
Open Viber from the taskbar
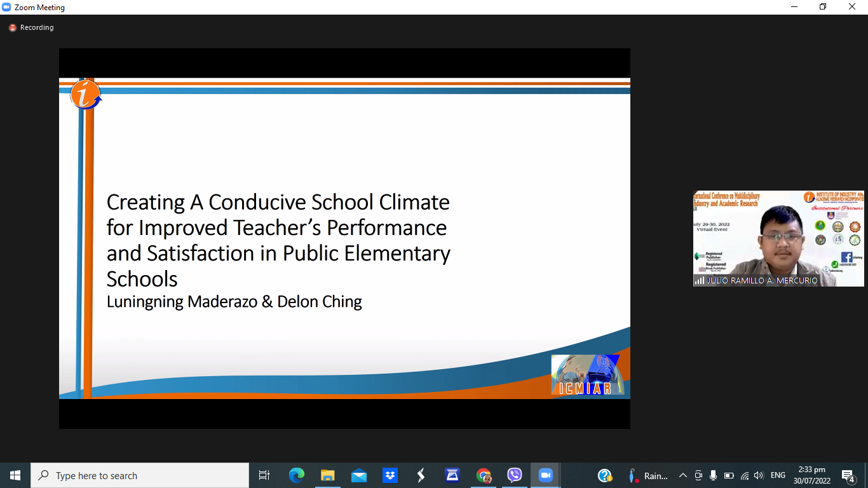[x=515, y=475]
